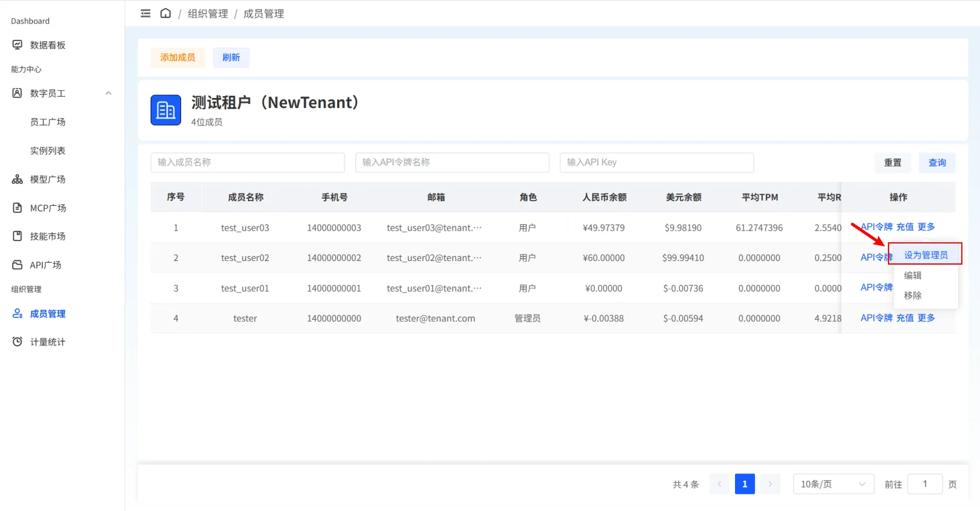The width and height of the screenshot is (980, 511).
Task: Click the previous page arrow
Action: pos(719,484)
